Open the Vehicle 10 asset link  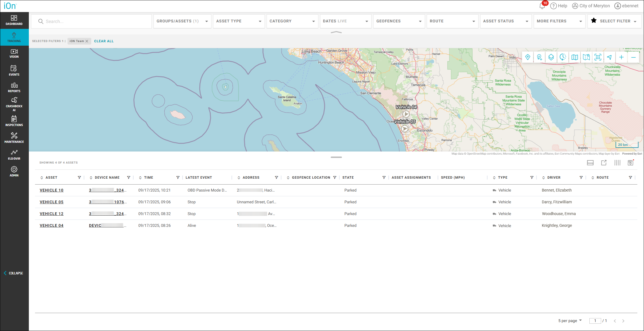coord(52,190)
